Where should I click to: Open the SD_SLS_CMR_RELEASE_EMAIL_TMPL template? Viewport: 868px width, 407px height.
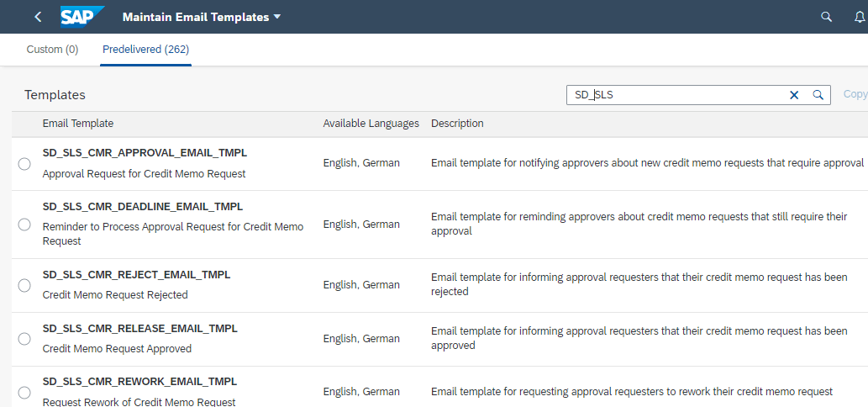click(139, 329)
